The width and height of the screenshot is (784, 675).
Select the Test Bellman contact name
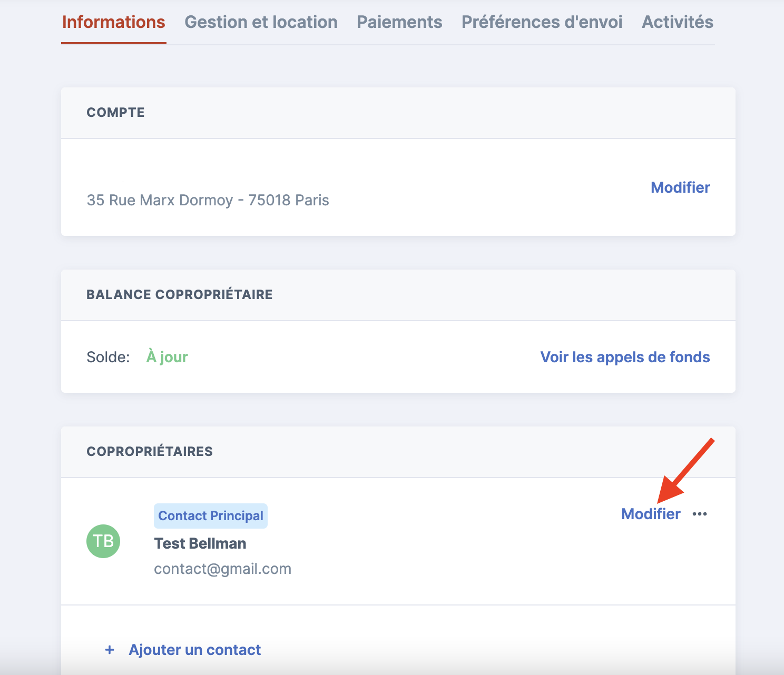pyautogui.click(x=200, y=543)
